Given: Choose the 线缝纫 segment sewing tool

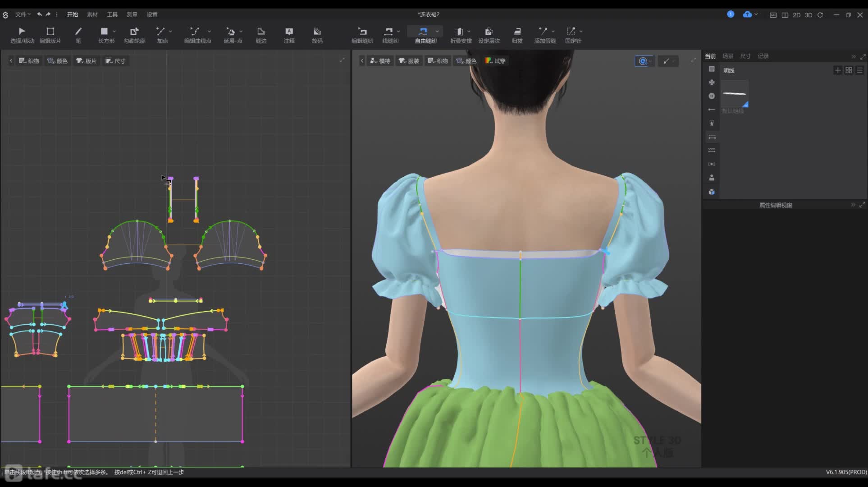Looking at the screenshot, I should [x=390, y=35].
